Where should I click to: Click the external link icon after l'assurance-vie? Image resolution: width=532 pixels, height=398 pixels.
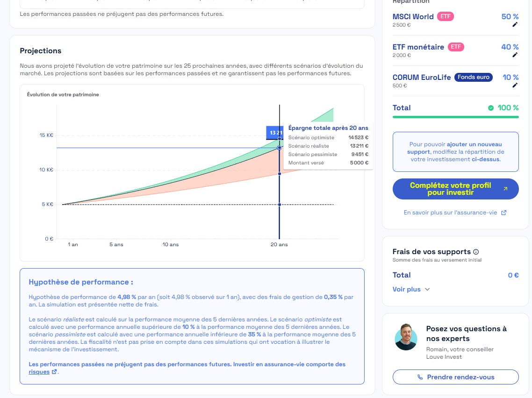(503, 212)
